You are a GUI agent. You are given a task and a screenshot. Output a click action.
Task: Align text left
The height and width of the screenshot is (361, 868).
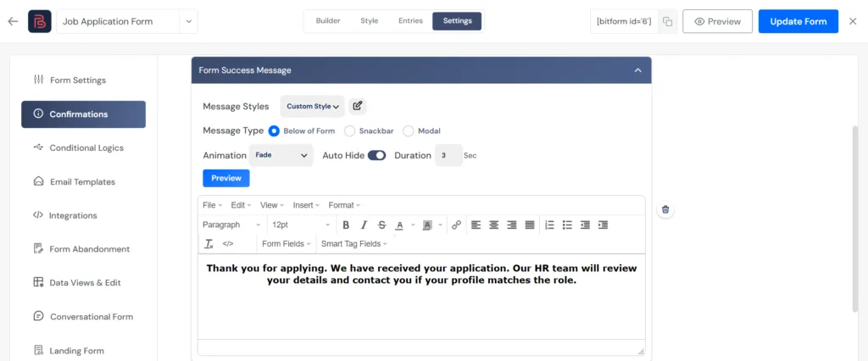click(476, 225)
